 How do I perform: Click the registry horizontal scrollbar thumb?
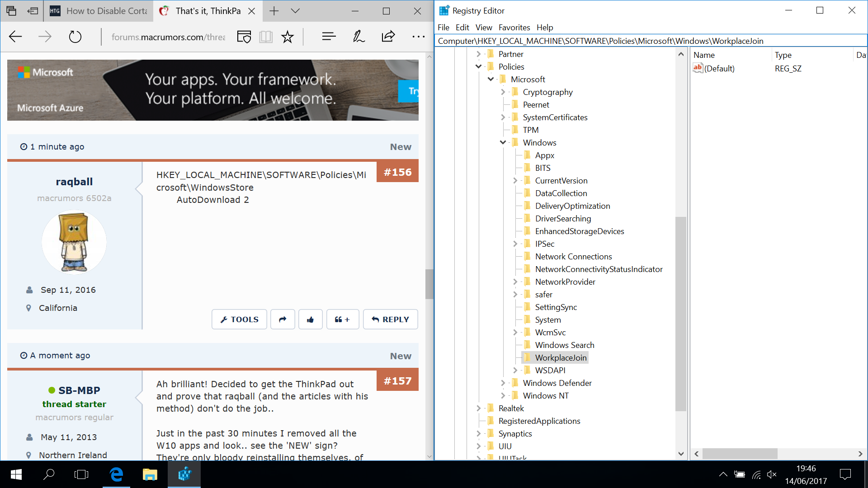coord(740,454)
